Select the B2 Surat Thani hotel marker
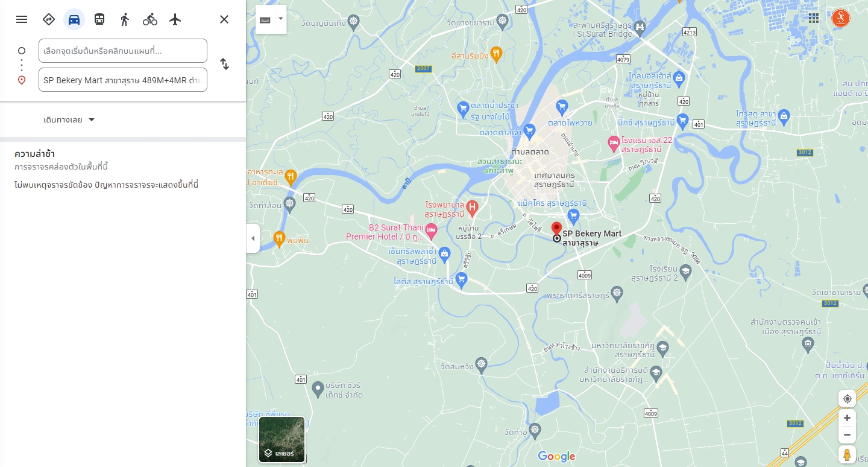Screen dimensions: 868x467 [x=431, y=230]
